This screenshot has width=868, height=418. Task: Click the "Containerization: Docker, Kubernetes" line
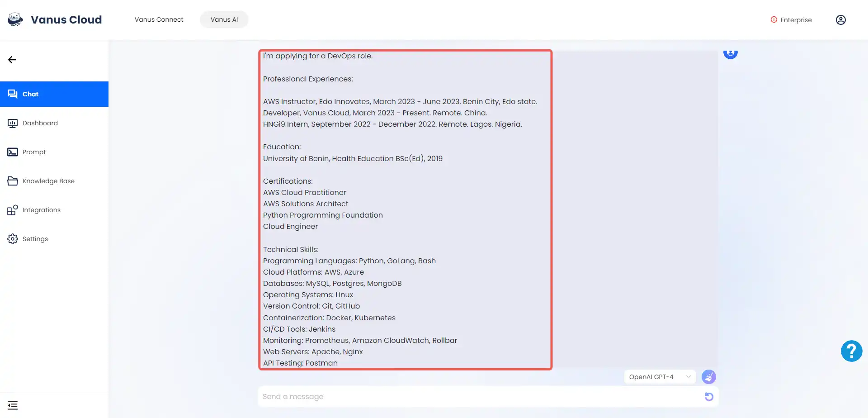pyautogui.click(x=329, y=318)
